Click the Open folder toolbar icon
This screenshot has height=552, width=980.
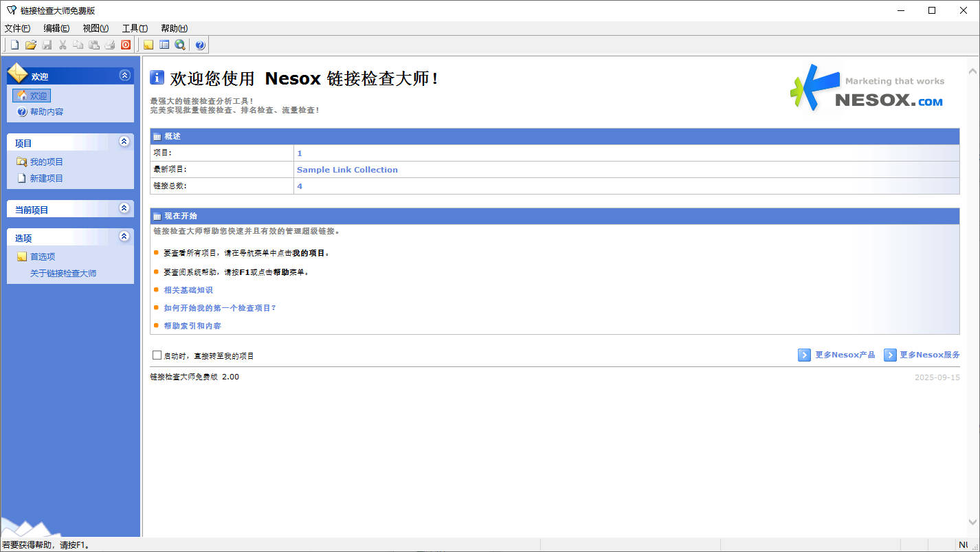click(31, 45)
